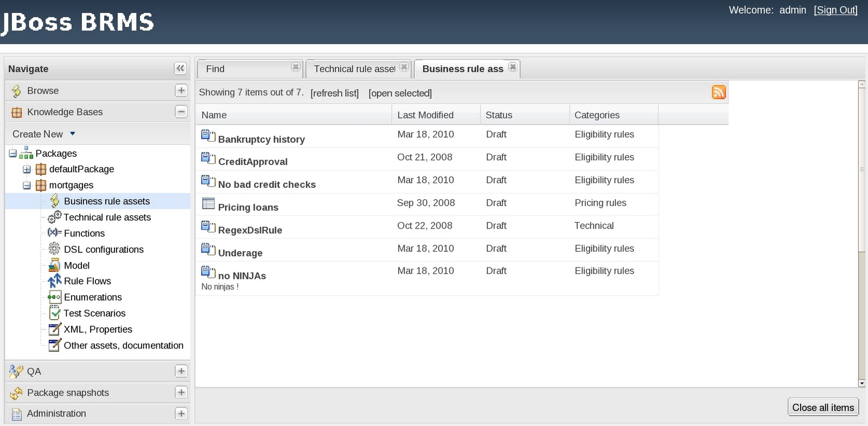Sign out of the admin account

tap(835, 10)
